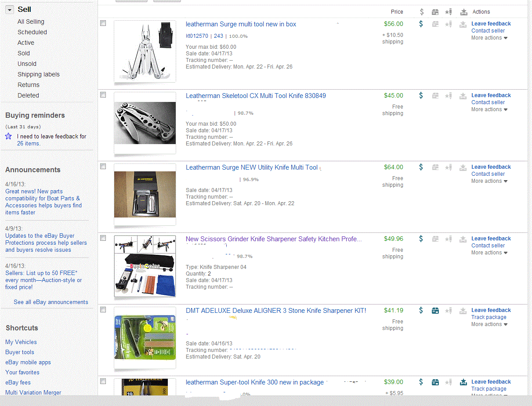Tick the checkbox for the $56.00 Leatherman Surge

[x=103, y=23]
